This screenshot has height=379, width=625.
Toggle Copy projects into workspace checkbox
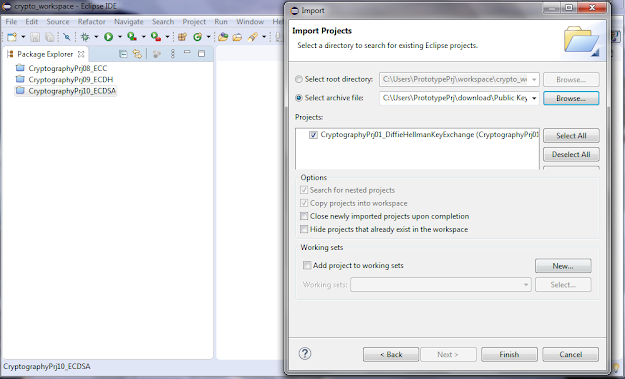tap(304, 203)
